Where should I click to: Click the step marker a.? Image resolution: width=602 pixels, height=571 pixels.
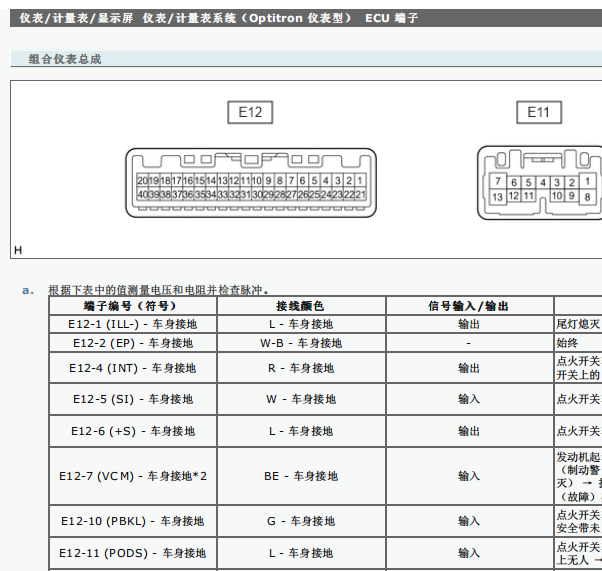point(28,290)
